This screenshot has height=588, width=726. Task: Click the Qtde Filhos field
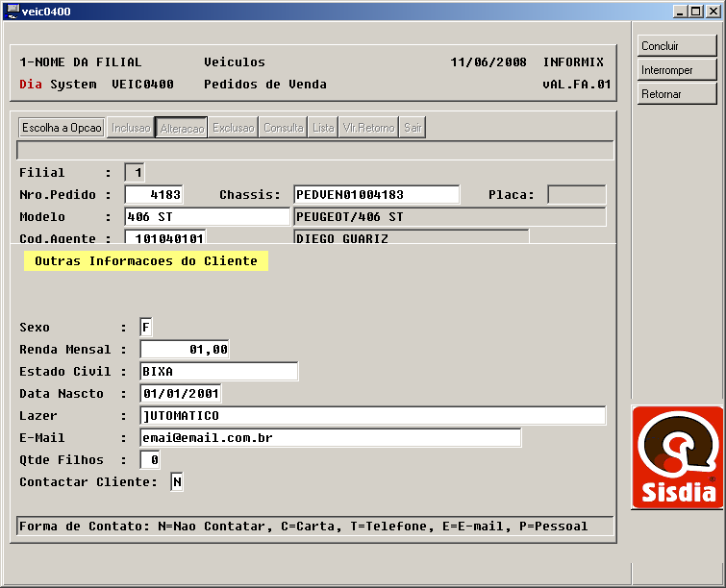tap(150, 460)
